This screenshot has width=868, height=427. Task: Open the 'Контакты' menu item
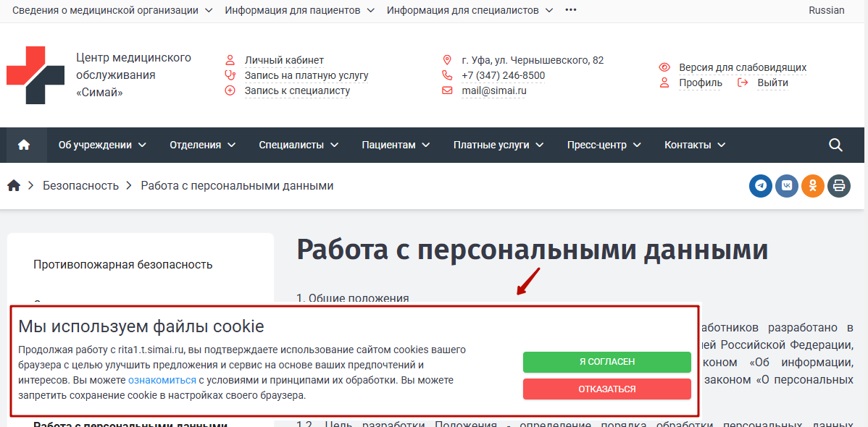(x=694, y=145)
